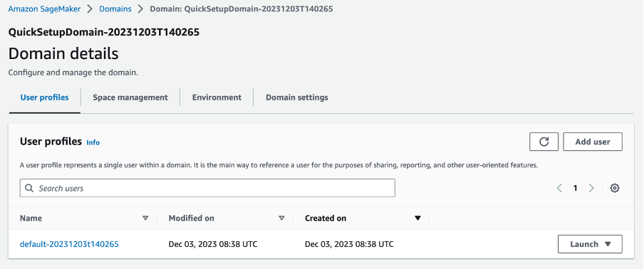Image resolution: width=644 pixels, height=269 pixels.
Task: Open user profile default-20231203t140265
Action: (x=69, y=244)
